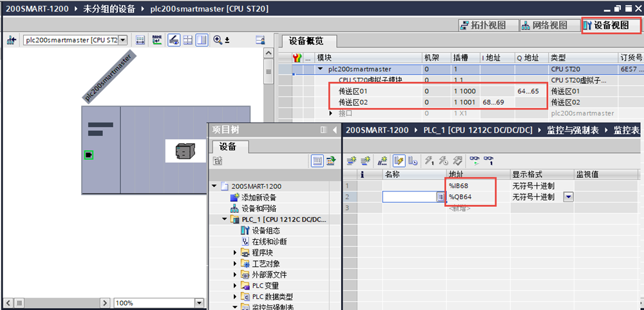Click the enable peripheral outputs icon

[457, 161]
